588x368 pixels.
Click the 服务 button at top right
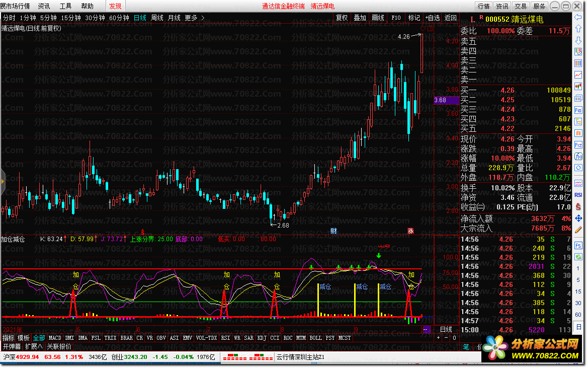coord(539,6)
